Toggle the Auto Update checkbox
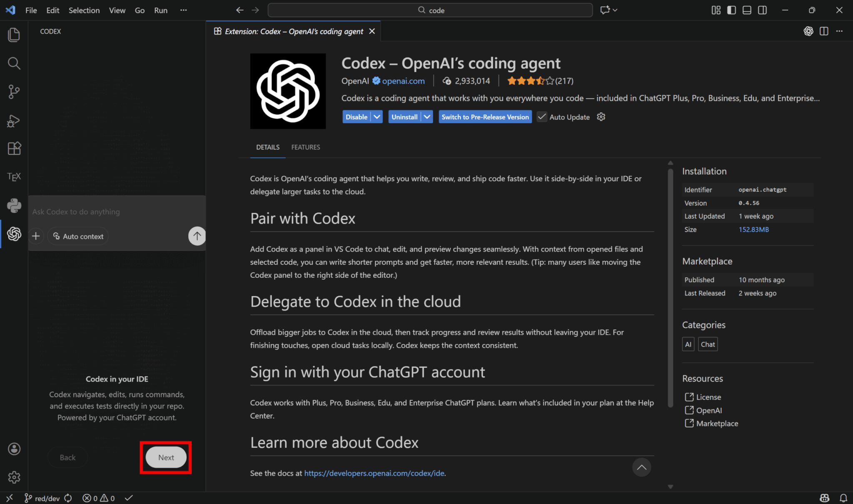The height and width of the screenshot is (504, 853). coord(541,117)
